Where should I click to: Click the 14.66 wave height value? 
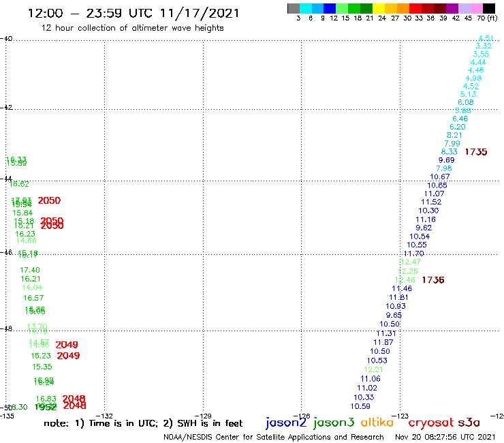pos(27,241)
